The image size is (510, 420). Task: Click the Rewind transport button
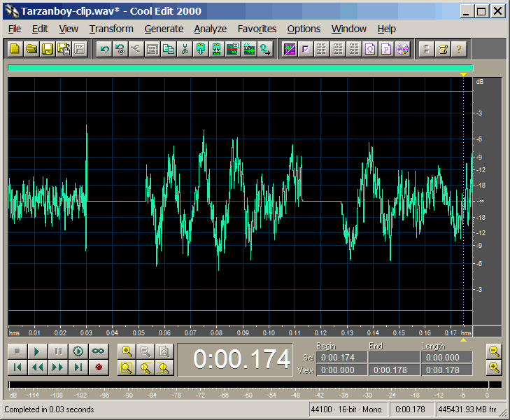coord(37,367)
